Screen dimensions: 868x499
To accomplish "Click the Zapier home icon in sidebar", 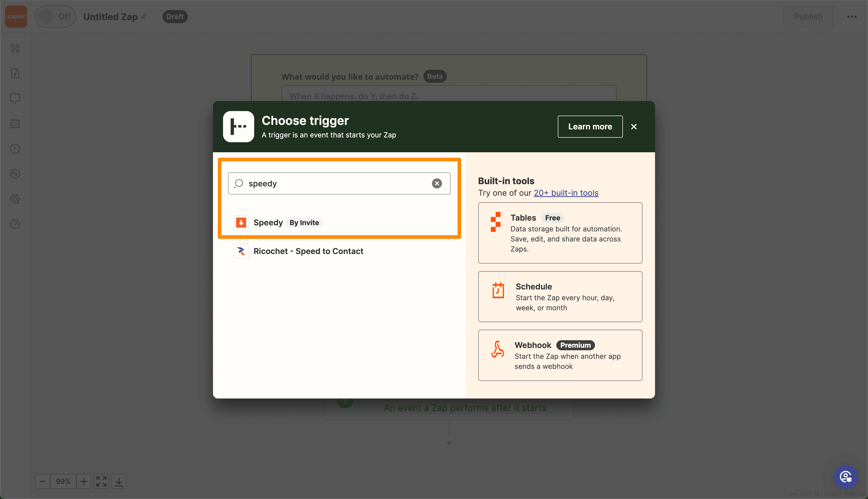I will (16, 16).
